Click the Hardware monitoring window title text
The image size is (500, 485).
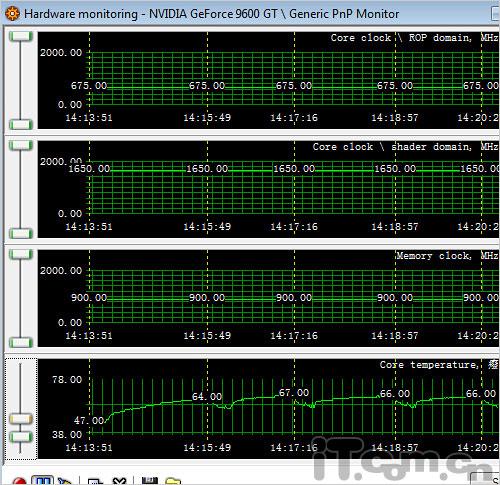point(212,14)
